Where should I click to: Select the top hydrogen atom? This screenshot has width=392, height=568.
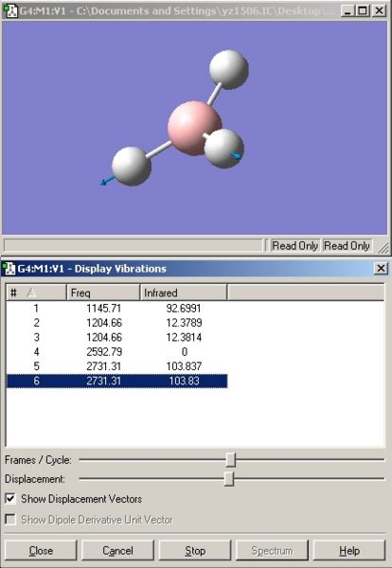[228, 69]
